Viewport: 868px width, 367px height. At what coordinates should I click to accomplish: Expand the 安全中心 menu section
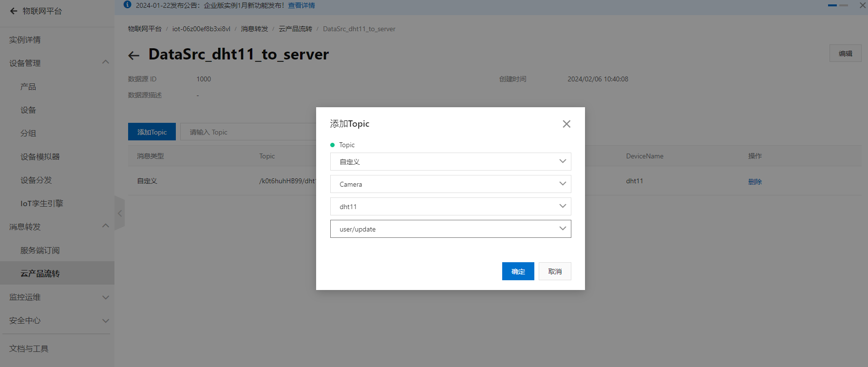[106, 321]
